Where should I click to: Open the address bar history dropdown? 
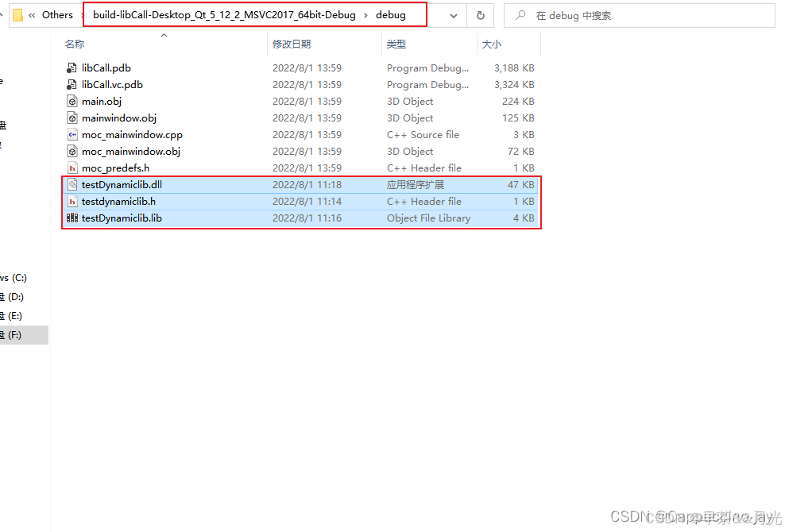[x=454, y=16]
